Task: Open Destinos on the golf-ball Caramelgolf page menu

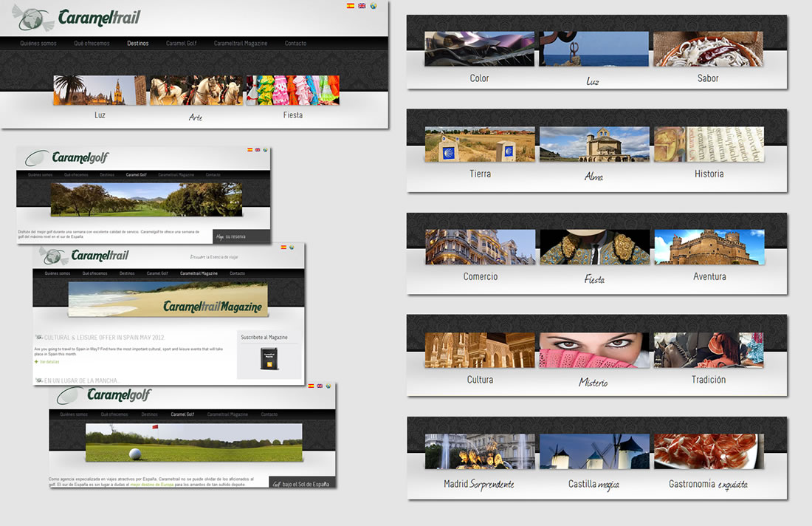Action: (x=149, y=414)
